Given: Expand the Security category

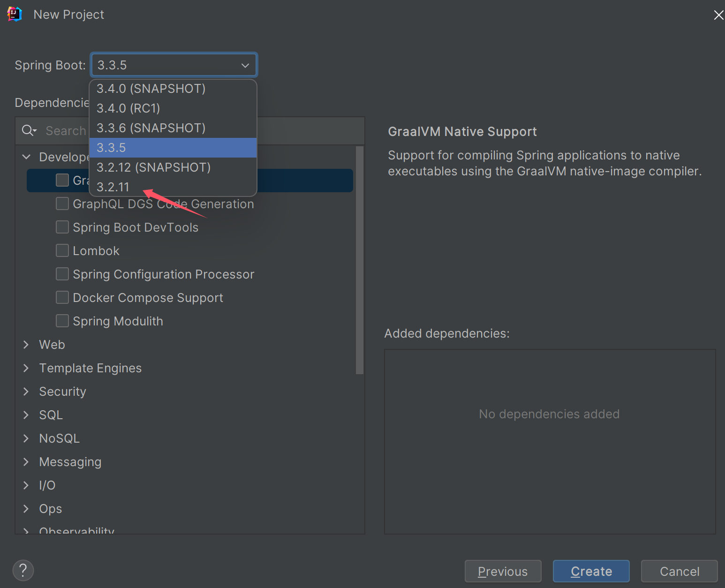Looking at the screenshot, I should tap(26, 392).
